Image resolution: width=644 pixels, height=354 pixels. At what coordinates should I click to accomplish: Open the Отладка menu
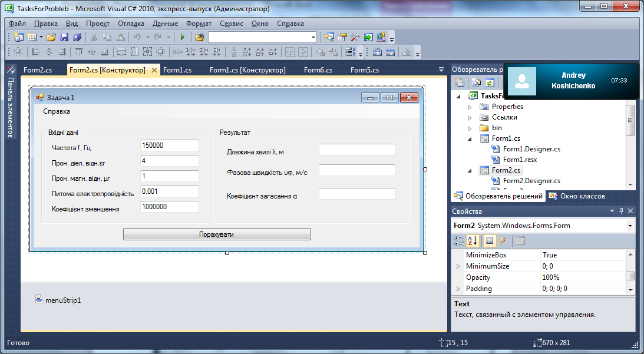131,24
